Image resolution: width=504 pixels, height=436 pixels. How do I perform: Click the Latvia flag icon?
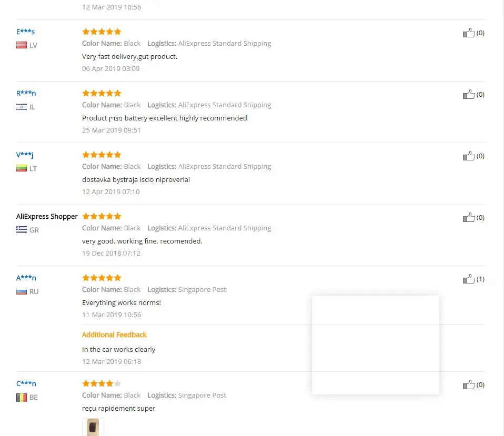pyautogui.click(x=22, y=45)
